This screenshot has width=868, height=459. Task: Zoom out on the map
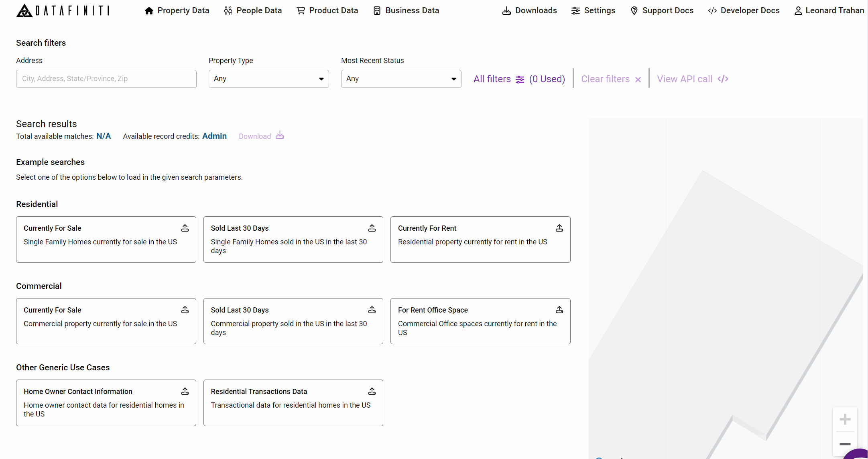pos(845,444)
